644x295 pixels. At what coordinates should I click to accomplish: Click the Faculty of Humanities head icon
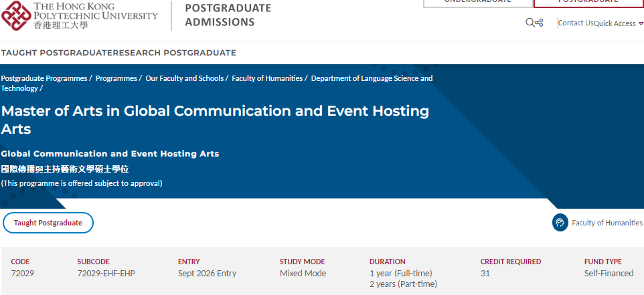560,223
